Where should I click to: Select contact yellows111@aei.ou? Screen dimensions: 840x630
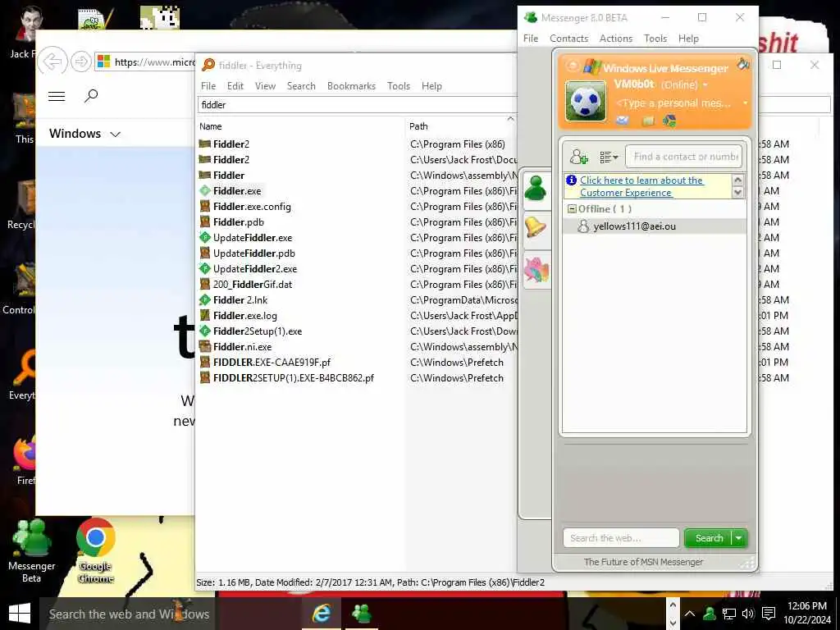[x=654, y=226]
